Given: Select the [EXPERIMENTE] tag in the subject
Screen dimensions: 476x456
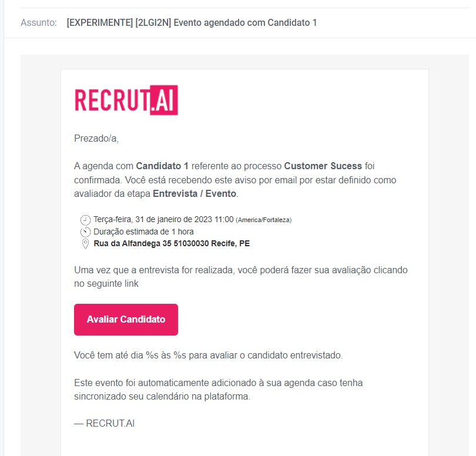Looking at the screenshot, I should coord(99,23).
